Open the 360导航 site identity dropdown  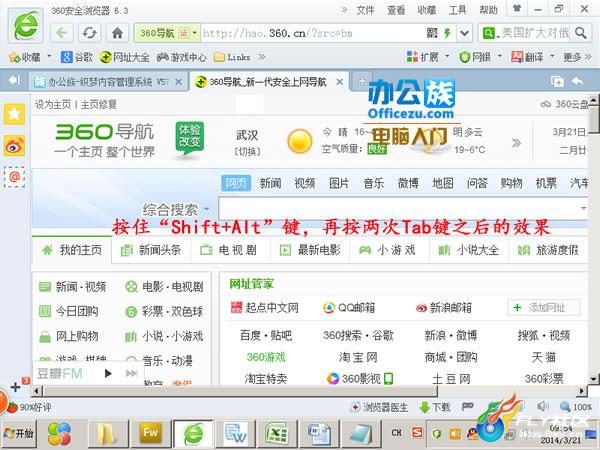coord(194,33)
